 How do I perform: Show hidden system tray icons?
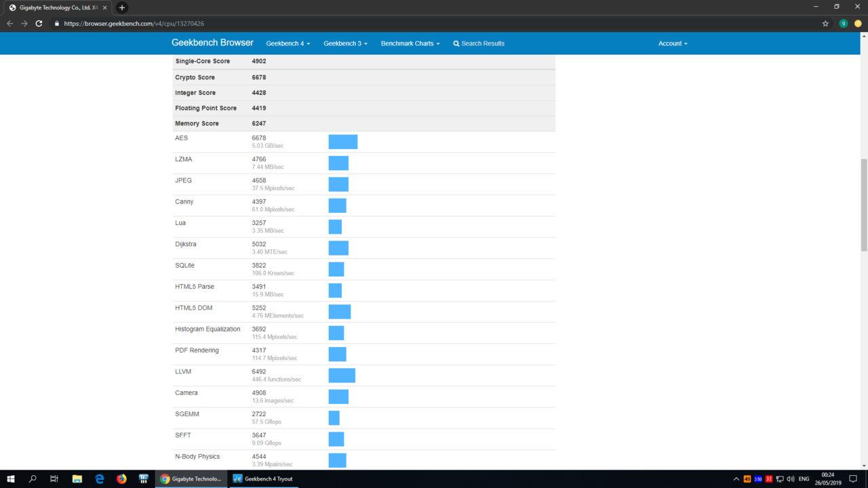click(736, 479)
